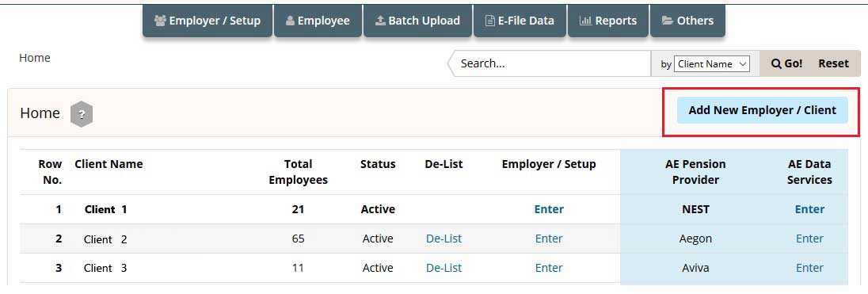Open the Employee menu
Image resolution: width=868 pixels, height=294 pixels.
tap(318, 21)
